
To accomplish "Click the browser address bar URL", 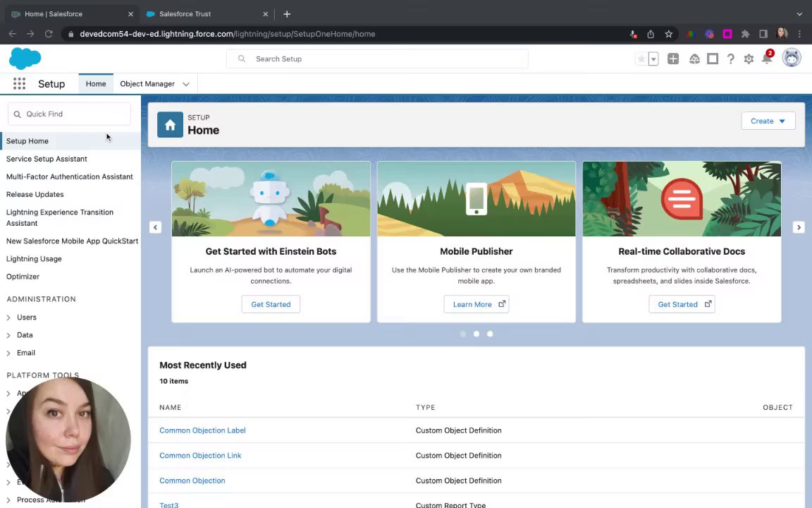I will point(228,34).
